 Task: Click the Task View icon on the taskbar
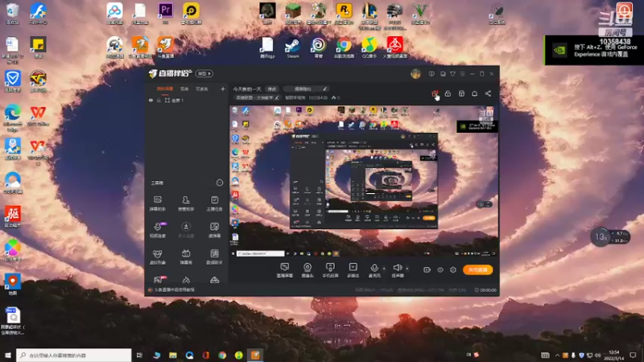(x=139, y=355)
